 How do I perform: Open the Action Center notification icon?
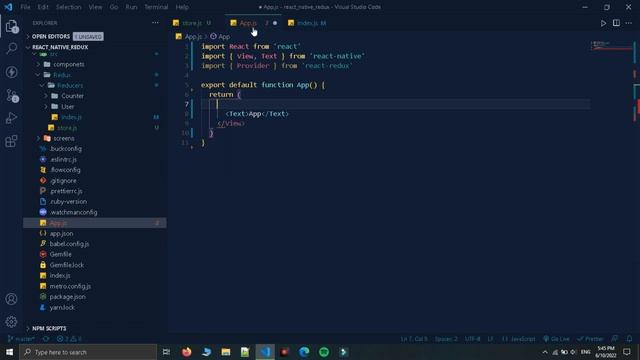point(627,352)
